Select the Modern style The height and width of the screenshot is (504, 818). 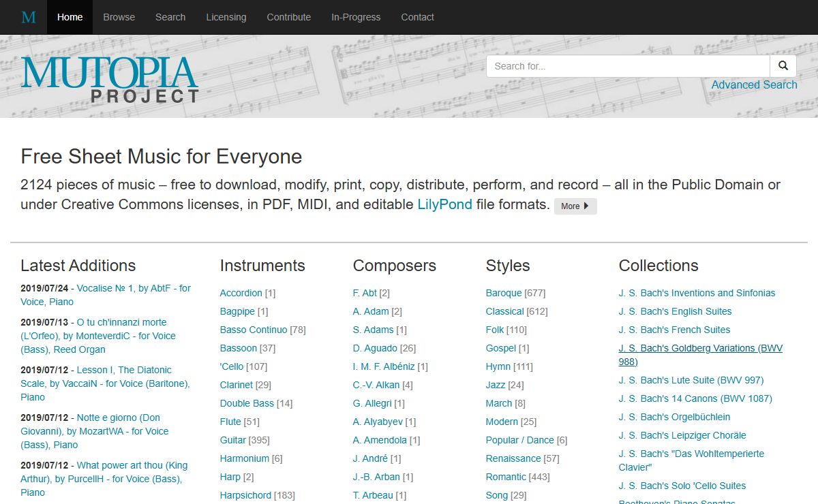point(502,422)
